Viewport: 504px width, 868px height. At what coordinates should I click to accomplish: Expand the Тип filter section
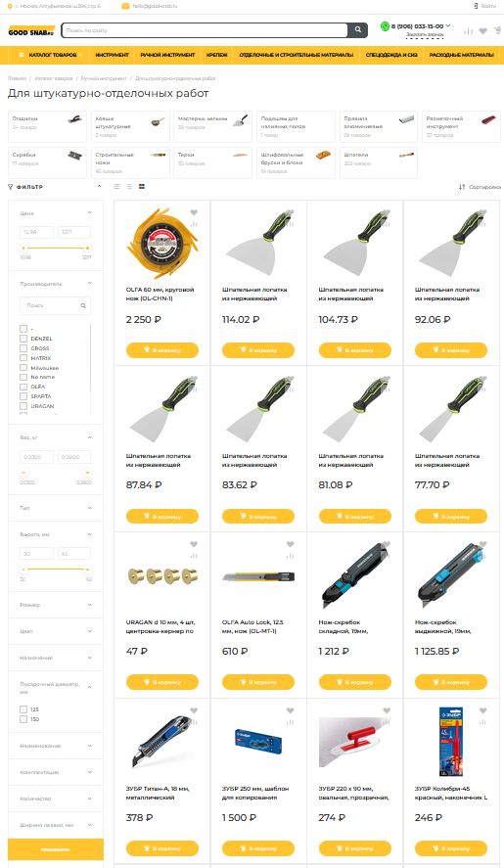pyautogui.click(x=56, y=508)
